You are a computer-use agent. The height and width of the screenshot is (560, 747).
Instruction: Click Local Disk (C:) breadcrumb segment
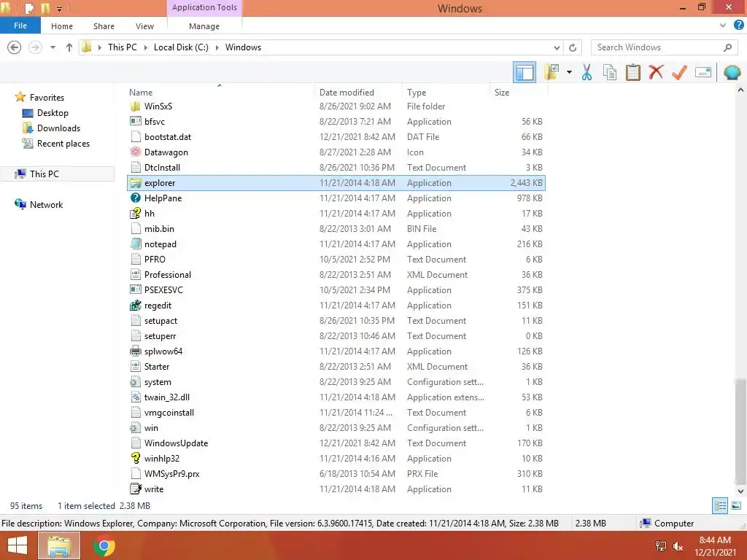pyautogui.click(x=181, y=47)
